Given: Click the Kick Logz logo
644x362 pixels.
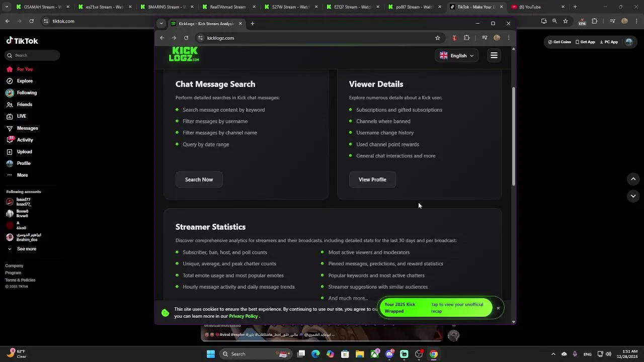Looking at the screenshot, I should pyautogui.click(x=184, y=54).
